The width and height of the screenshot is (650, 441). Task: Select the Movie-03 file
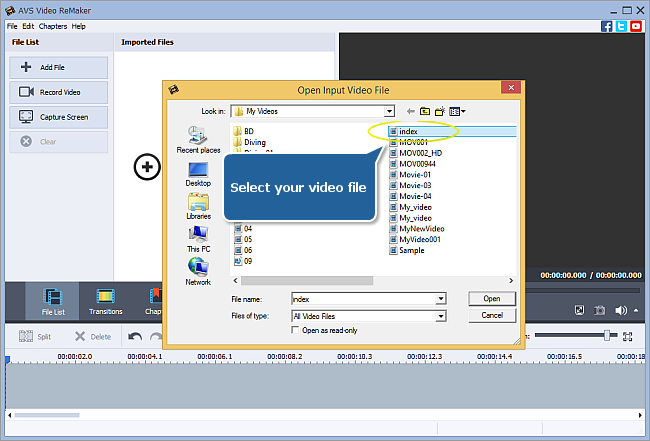pyautogui.click(x=410, y=185)
